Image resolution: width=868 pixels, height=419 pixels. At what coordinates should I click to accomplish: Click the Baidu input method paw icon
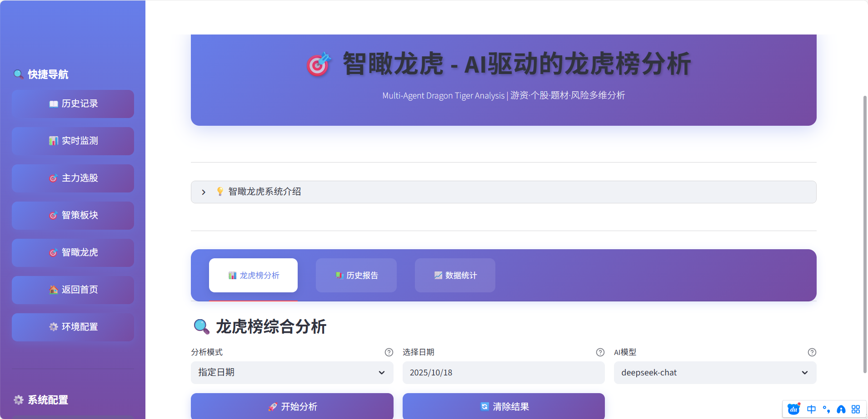(794, 409)
